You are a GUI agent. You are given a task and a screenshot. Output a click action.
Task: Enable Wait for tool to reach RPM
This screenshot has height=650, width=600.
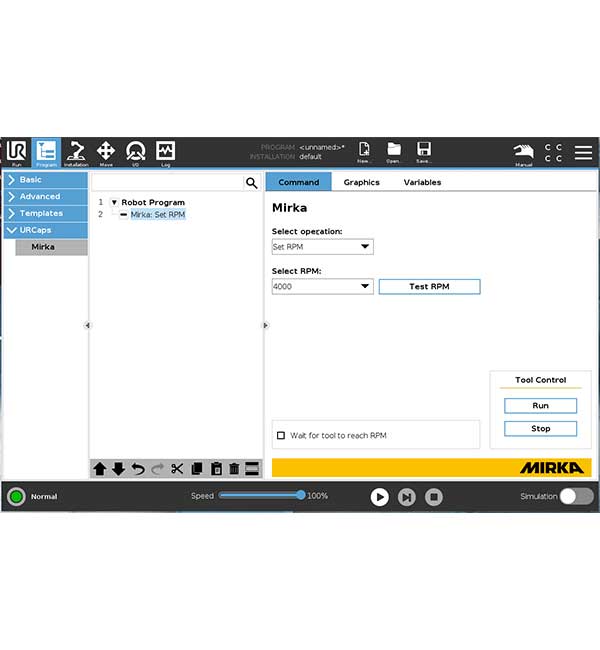point(281,435)
